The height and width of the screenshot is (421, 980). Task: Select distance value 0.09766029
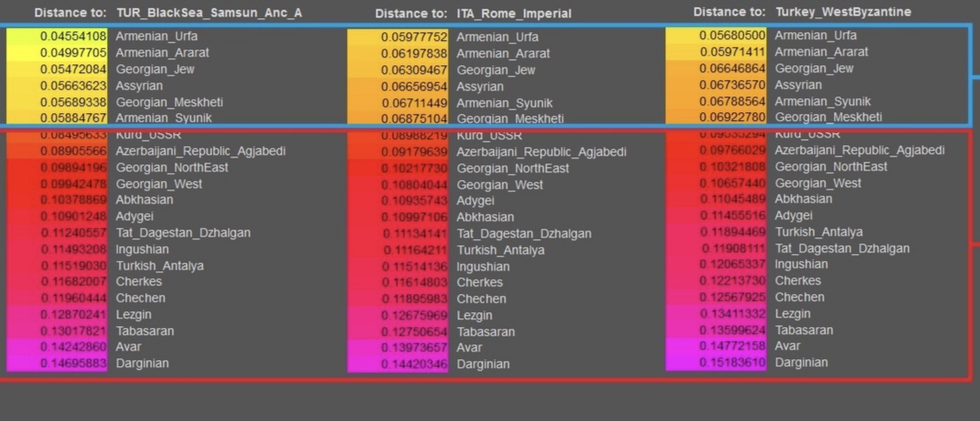(x=732, y=150)
